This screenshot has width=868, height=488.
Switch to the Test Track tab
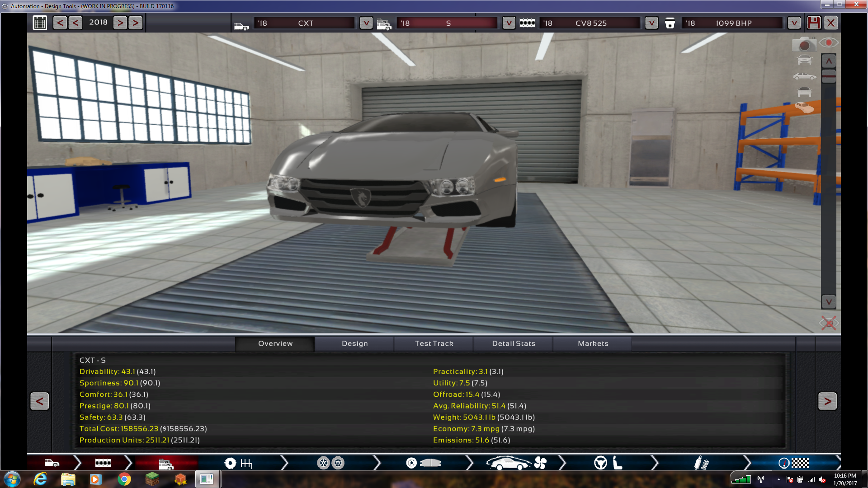pyautogui.click(x=434, y=343)
